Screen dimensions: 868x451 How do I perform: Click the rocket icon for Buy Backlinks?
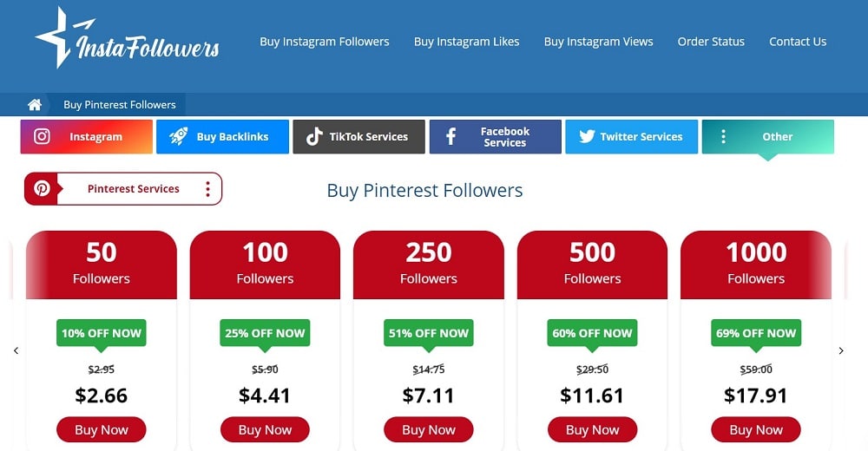[x=178, y=136]
